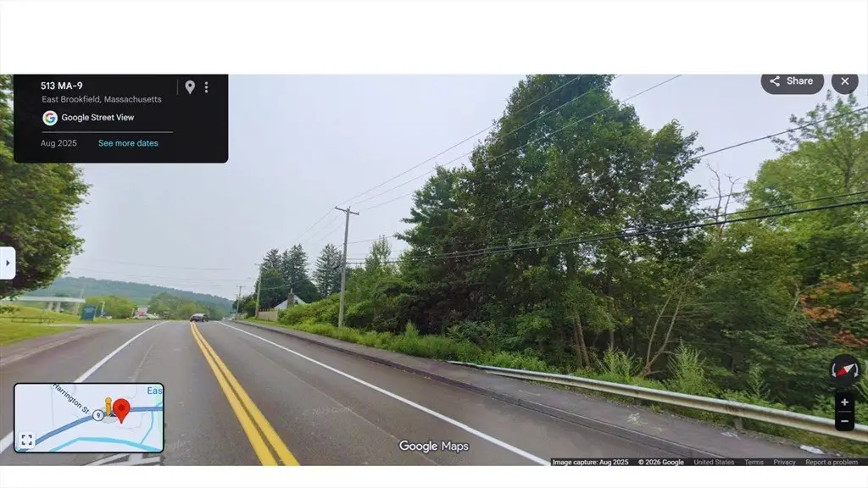
Task: Click the Harrington St label on the minimap
Action: [x=71, y=398]
